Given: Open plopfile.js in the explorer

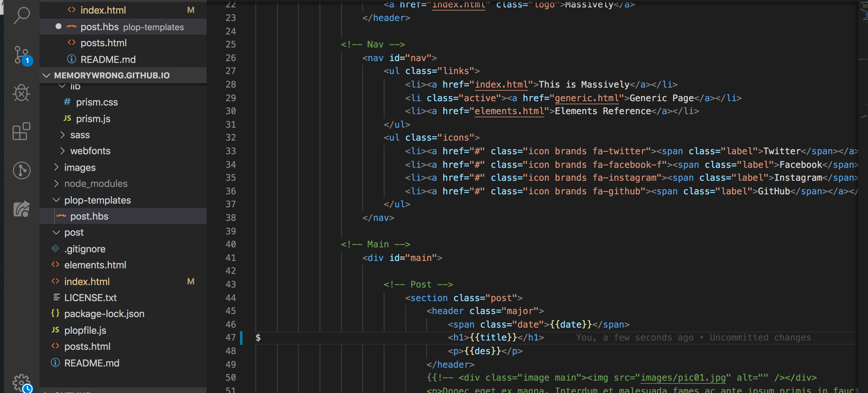Looking at the screenshot, I should pos(123,330).
